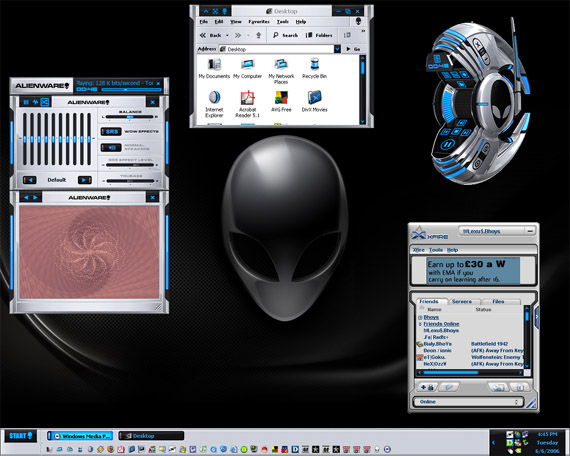The width and height of the screenshot is (570, 456).
Task: Click the alien head desktop wallpaper emblem
Action: pos(285,228)
